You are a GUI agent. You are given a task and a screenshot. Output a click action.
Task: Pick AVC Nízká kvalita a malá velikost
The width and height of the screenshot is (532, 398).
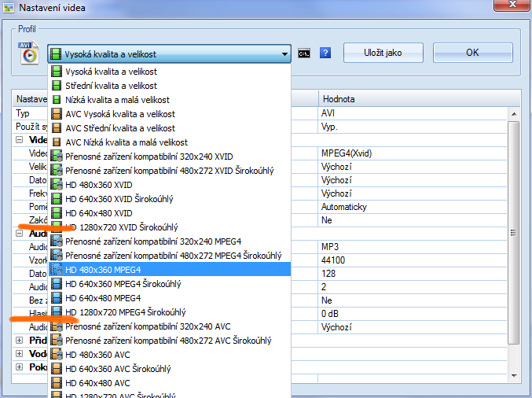170,142
